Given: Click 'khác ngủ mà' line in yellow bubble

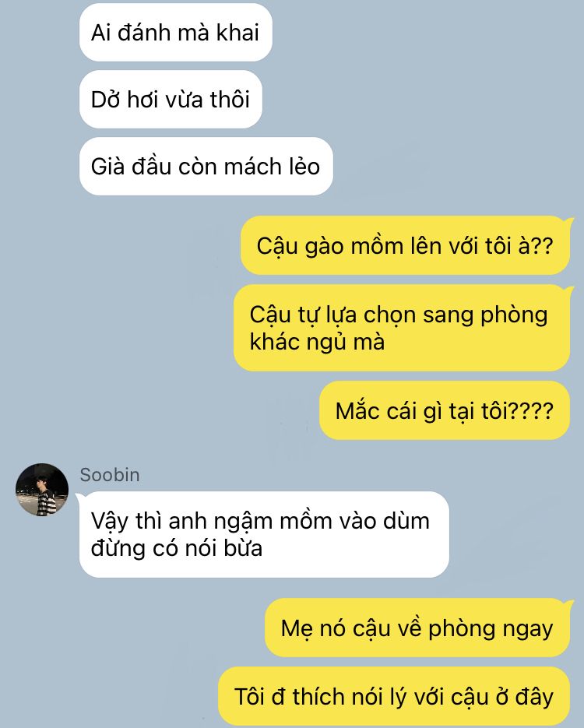Looking at the screenshot, I should [x=317, y=342].
